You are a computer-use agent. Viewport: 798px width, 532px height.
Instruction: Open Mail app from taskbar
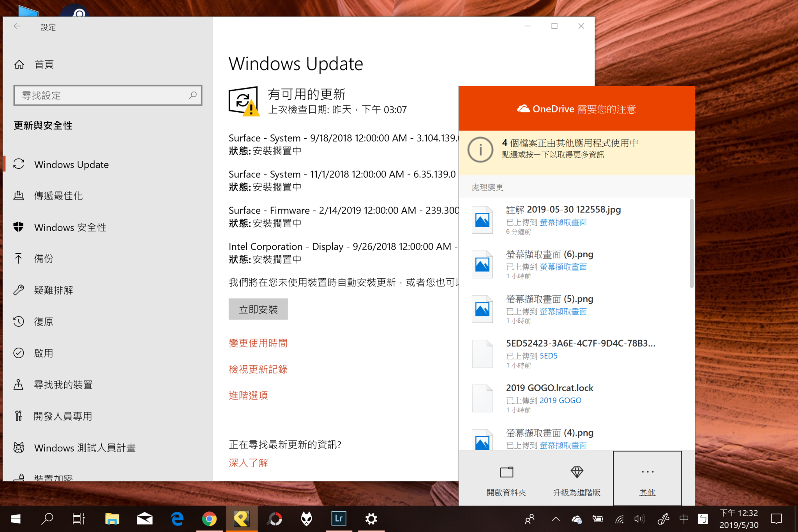tap(145, 519)
